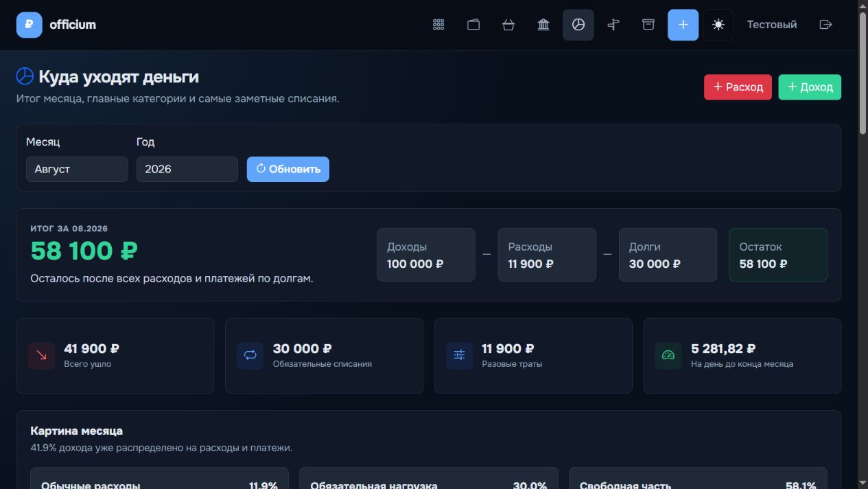Click the gauge icon beside 5 281,82 ₽

click(x=668, y=356)
